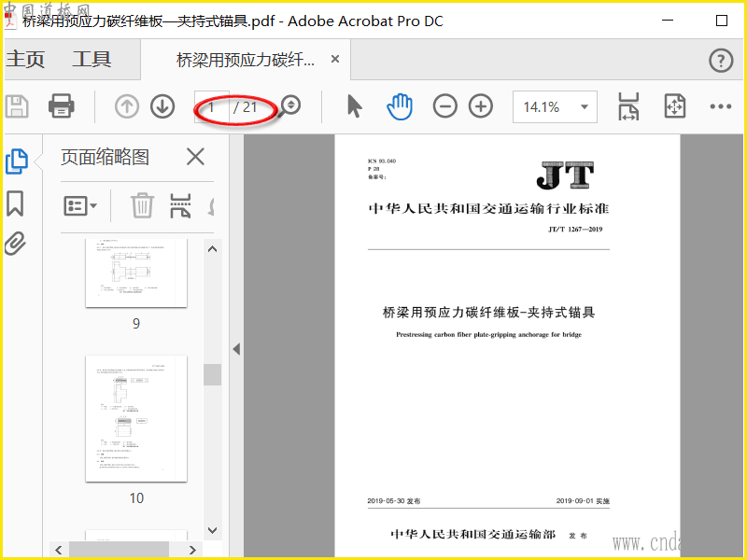The image size is (747, 560).
Task: Maximize the Acrobat window
Action: point(722,21)
